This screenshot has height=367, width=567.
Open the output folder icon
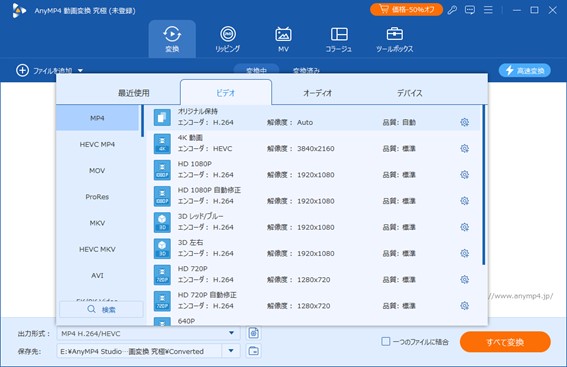point(254,351)
